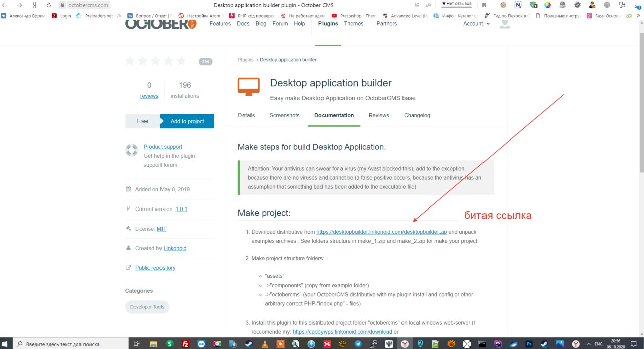Open PhpStorm from the taskbar
This screenshot has height=349, width=644.
498,344
